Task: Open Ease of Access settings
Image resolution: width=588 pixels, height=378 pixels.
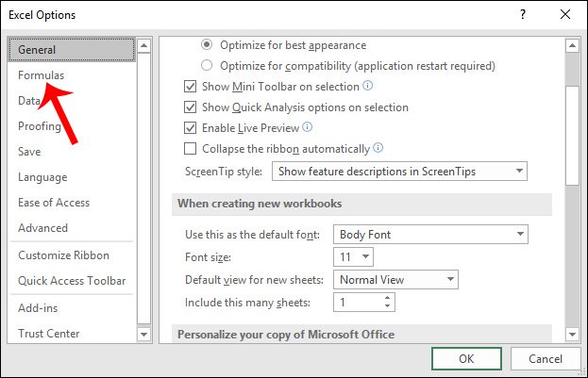Action: tap(54, 203)
